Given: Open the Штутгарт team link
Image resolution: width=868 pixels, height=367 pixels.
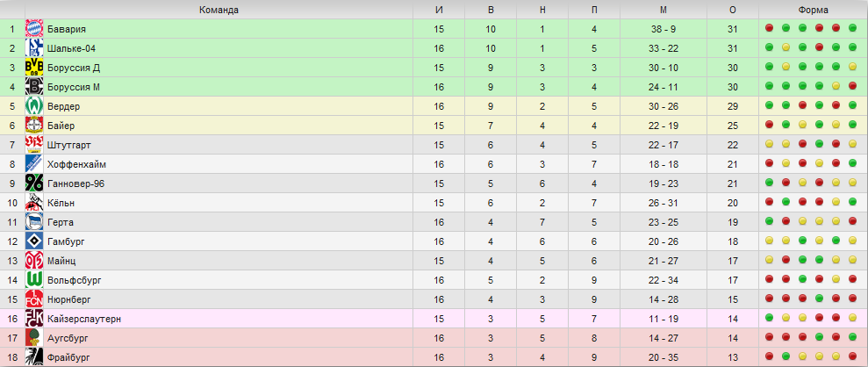Looking at the screenshot, I should click(69, 145).
